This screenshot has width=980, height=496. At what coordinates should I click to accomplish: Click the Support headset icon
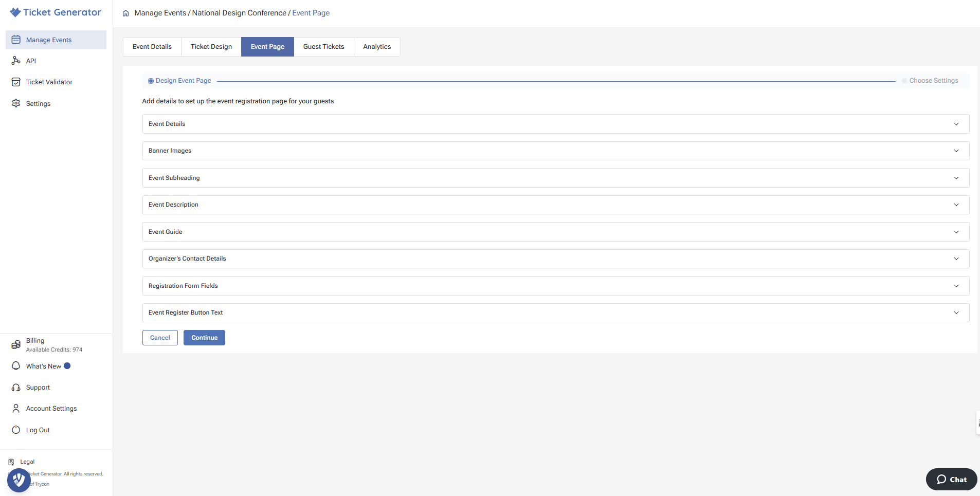(16, 388)
